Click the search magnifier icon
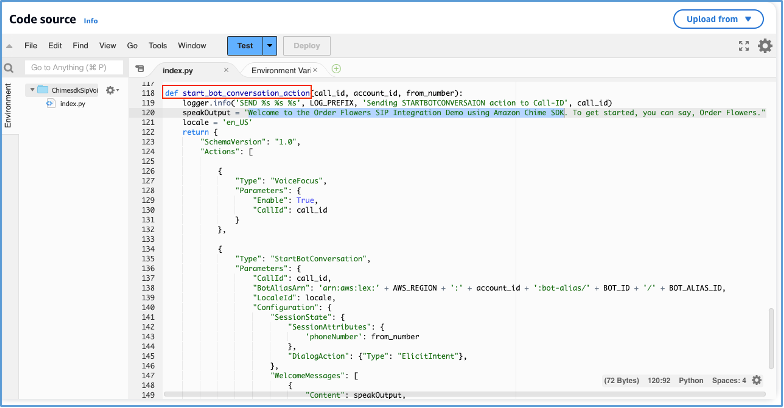The image size is (784, 408). point(8,68)
